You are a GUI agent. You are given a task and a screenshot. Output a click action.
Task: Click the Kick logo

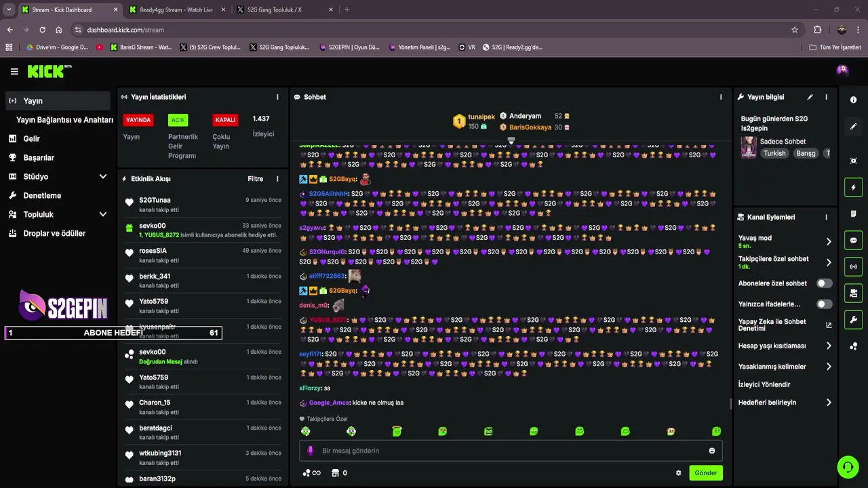[49, 71]
